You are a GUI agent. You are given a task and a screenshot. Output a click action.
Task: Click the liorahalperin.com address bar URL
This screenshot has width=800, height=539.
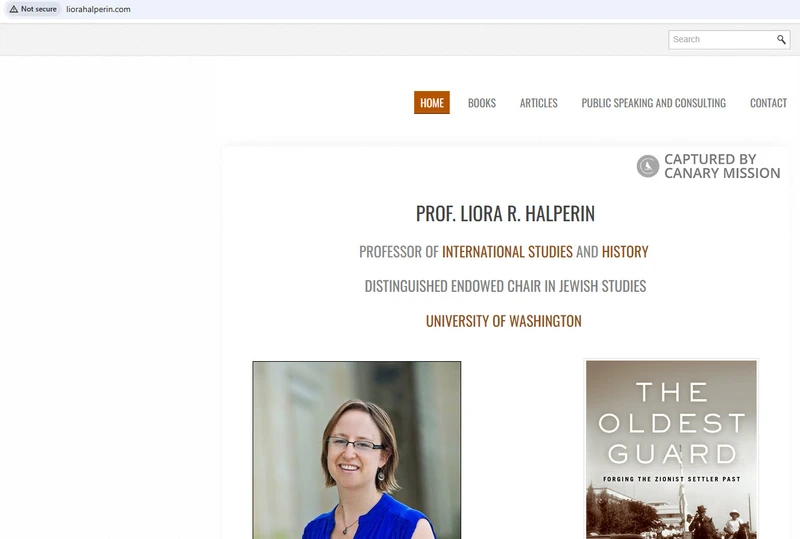tap(98, 9)
